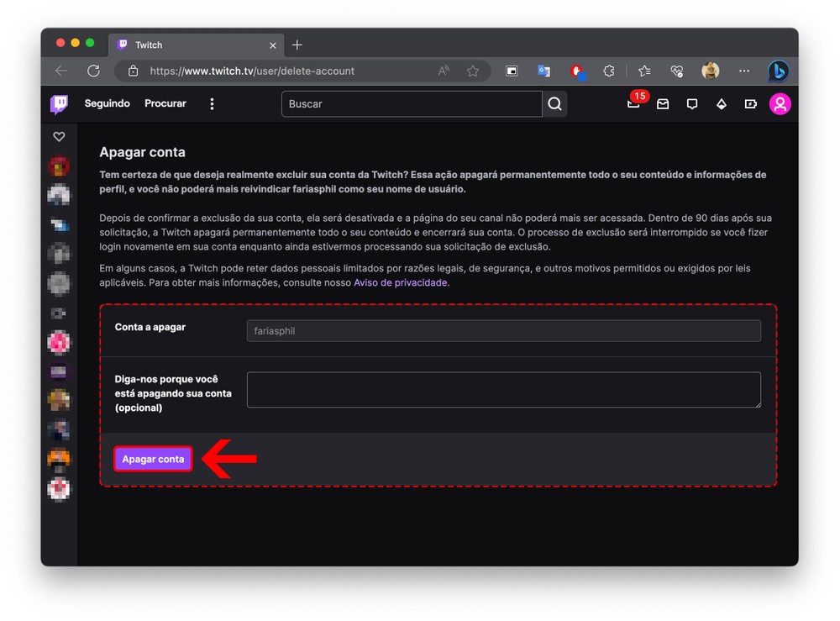Click the Conta a apagar label
The height and width of the screenshot is (621, 840).
pos(150,327)
